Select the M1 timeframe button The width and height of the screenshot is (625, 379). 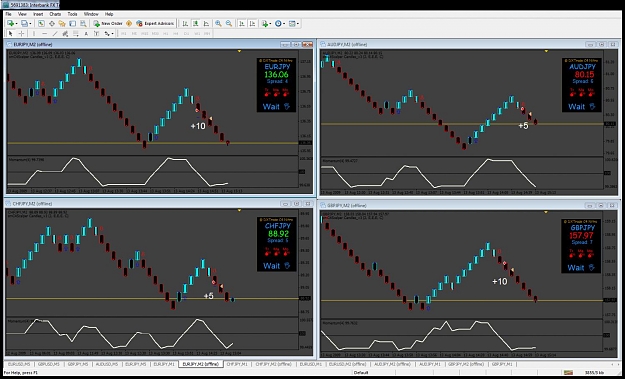(x=124, y=34)
